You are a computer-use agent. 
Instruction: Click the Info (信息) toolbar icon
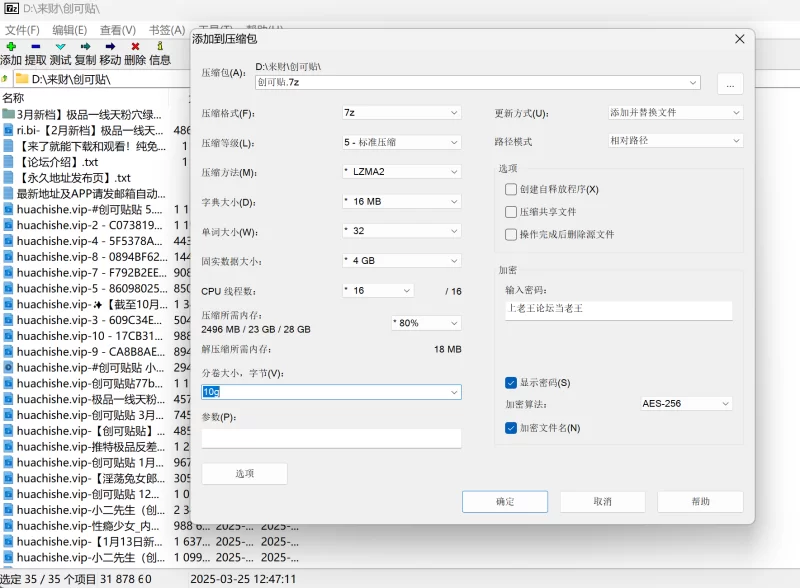point(160,46)
